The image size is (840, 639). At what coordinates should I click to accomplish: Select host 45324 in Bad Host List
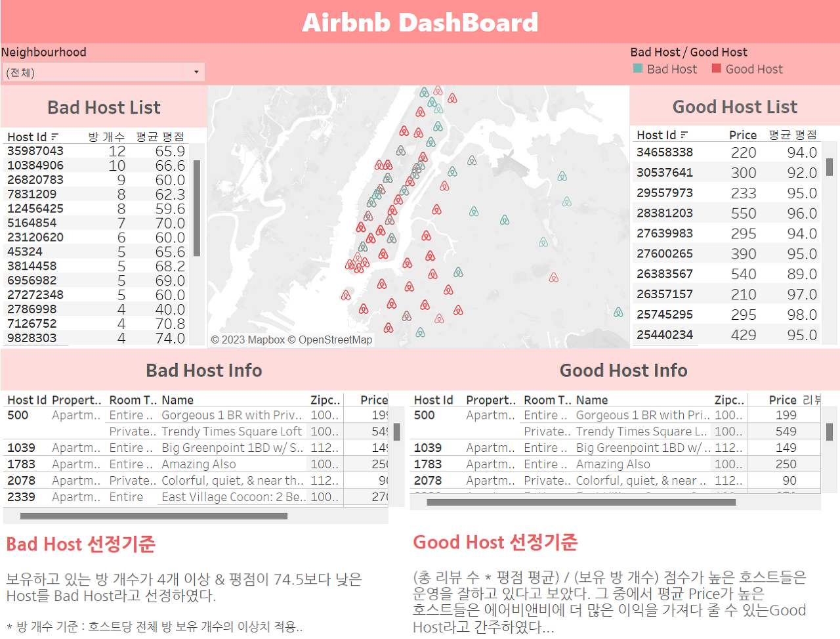point(25,252)
